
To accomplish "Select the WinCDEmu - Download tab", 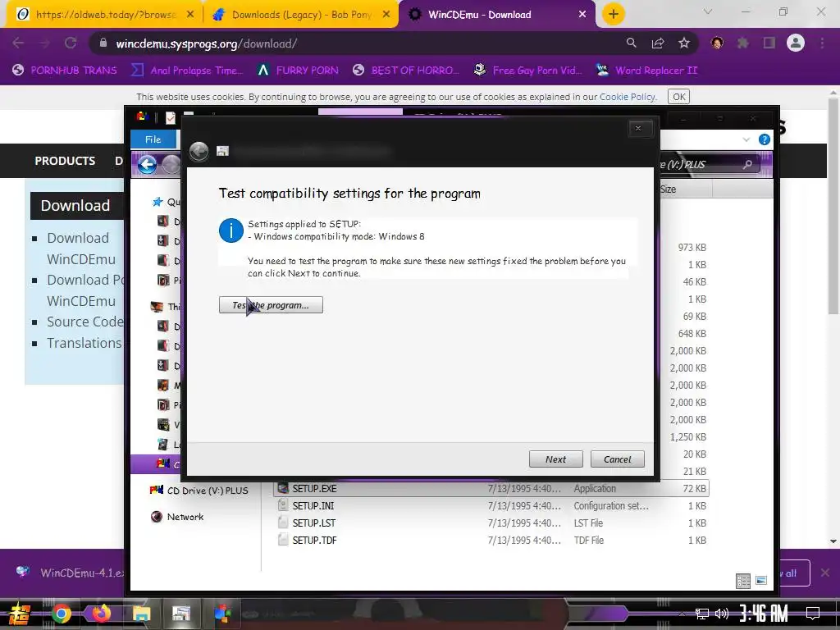I will click(x=496, y=15).
